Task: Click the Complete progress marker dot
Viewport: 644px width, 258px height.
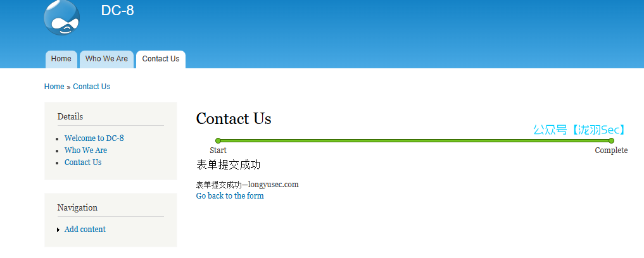Action: point(611,140)
